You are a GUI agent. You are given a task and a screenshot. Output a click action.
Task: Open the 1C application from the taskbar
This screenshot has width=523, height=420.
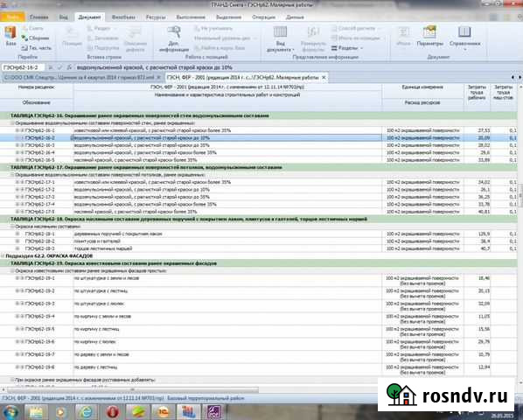[x=163, y=412]
